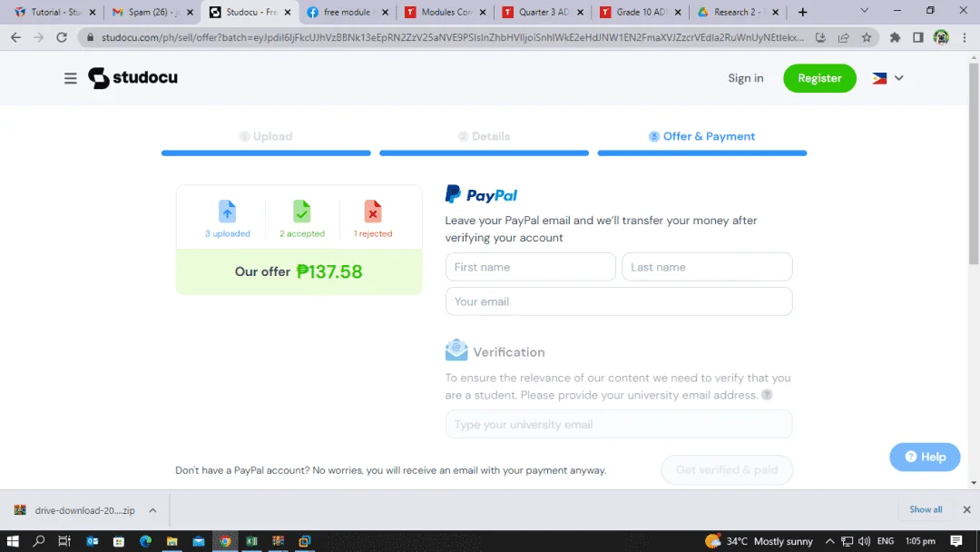Click the install app icon in address bar
The height and width of the screenshot is (552, 980).
pos(820,37)
